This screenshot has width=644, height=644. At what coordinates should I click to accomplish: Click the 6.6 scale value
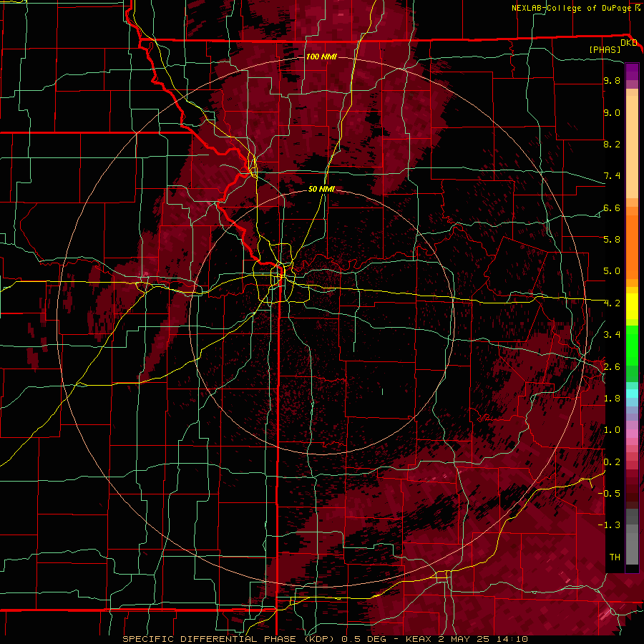(612, 208)
